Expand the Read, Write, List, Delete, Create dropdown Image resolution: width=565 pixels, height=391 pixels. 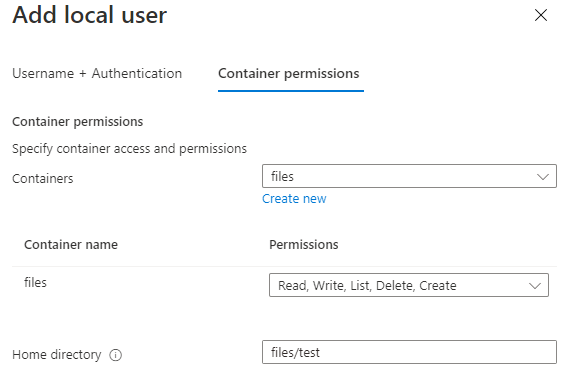pos(409,285)
